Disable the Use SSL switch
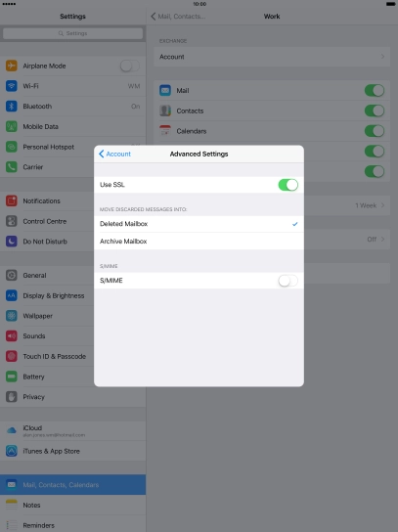The width and height of the screenshot is (398, 532). [x=288, y=185]
